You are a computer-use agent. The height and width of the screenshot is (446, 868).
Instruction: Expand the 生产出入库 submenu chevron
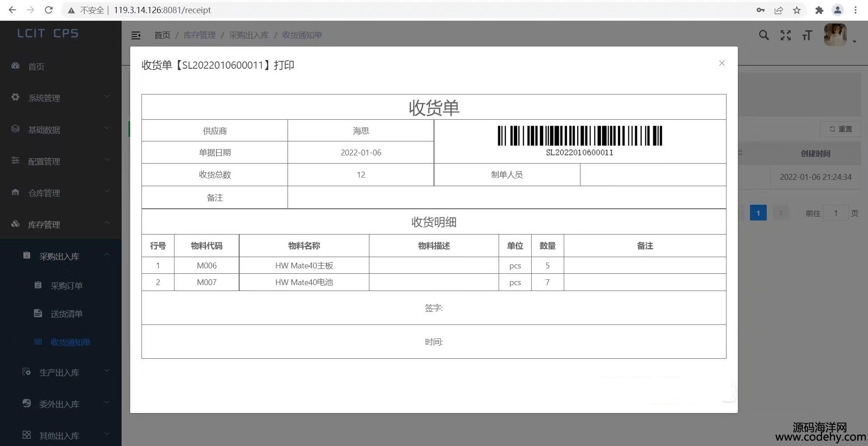[107, 371]
